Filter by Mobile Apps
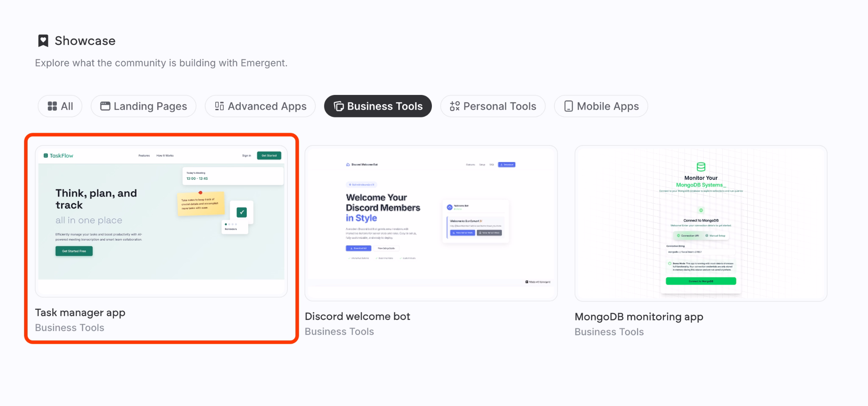 [x=601, y=106]
